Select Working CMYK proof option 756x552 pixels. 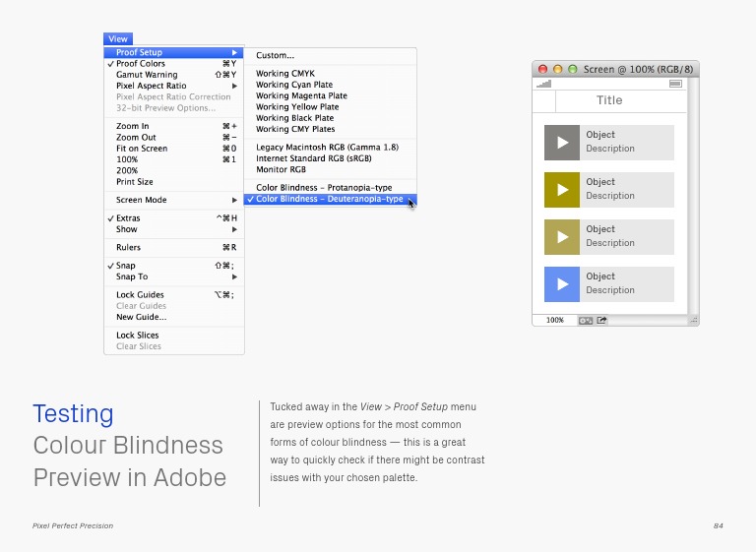pos(330,74)
